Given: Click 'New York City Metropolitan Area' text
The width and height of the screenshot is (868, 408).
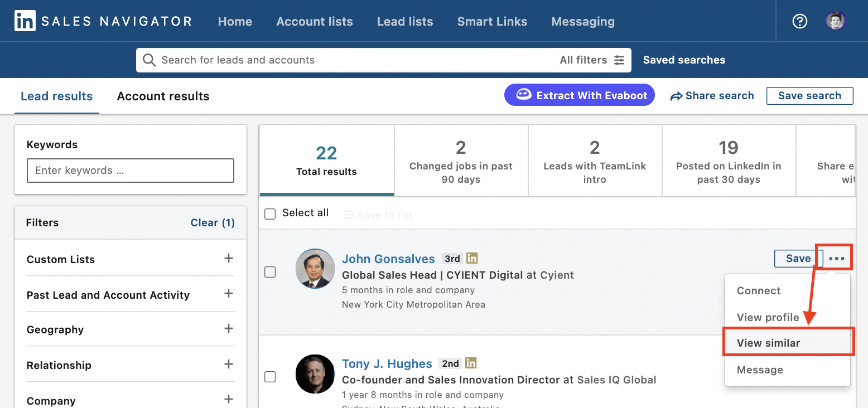Looking at the screenshot, I should (413, 305).
